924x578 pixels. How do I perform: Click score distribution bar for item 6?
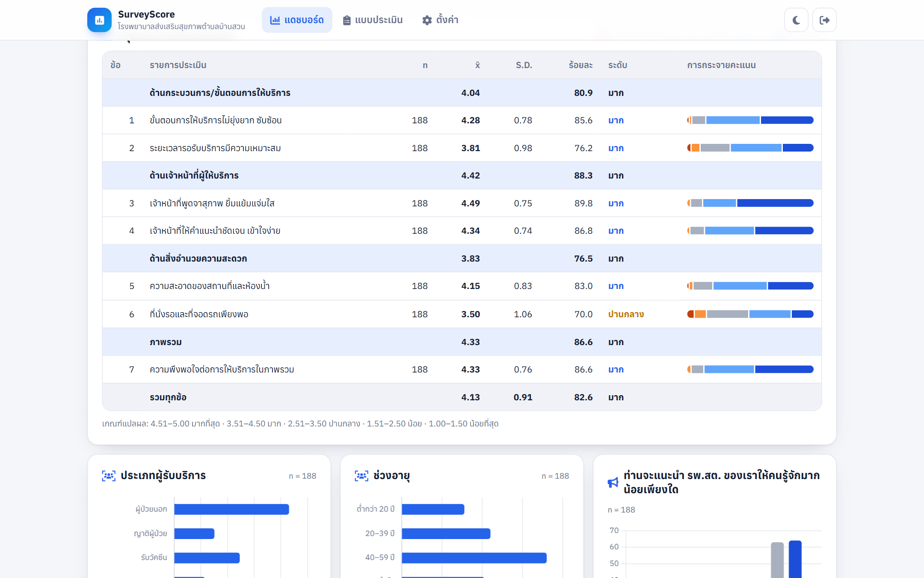click(750, 314)
